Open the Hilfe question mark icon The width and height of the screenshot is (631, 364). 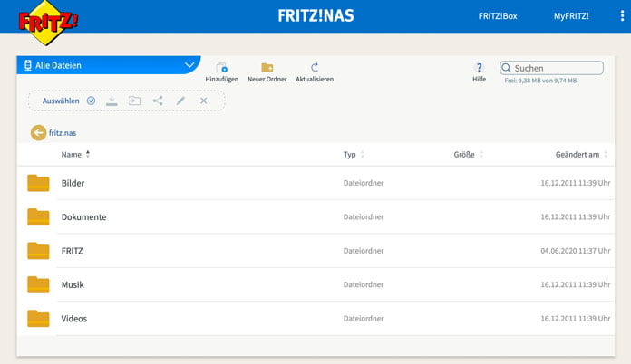point(479,68)
